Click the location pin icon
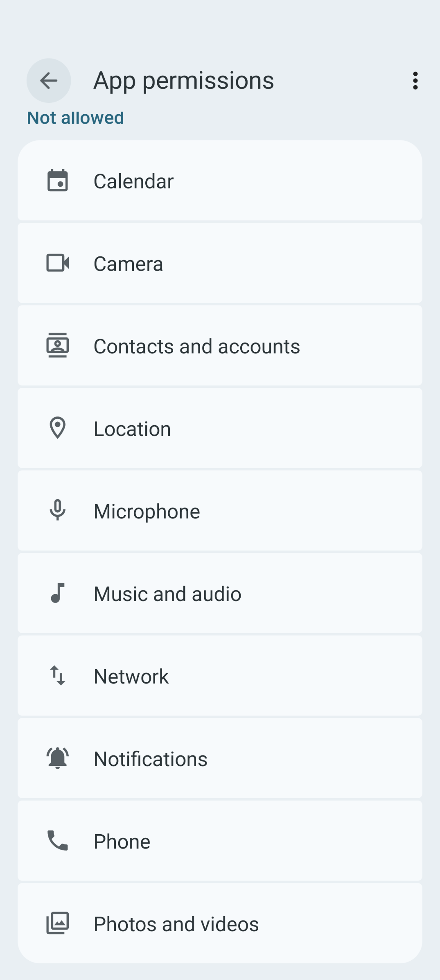The width and height of the screenshot is (440, 980). coord(58,428)
